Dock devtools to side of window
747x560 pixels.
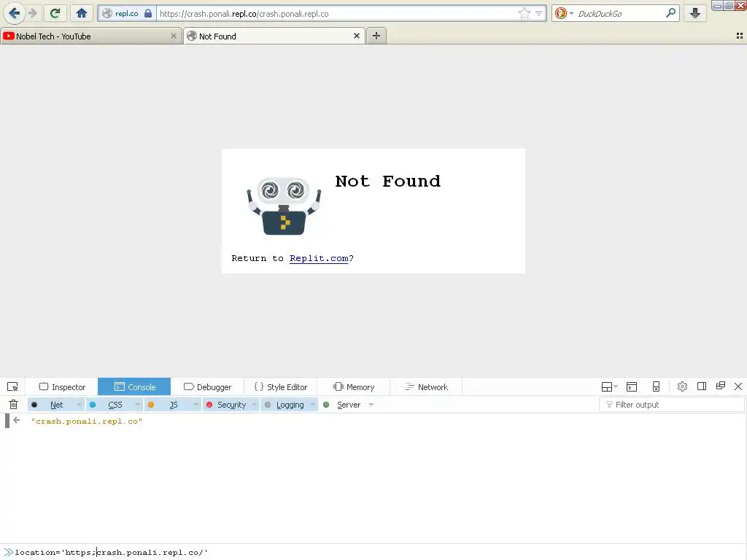coord(702,386)
